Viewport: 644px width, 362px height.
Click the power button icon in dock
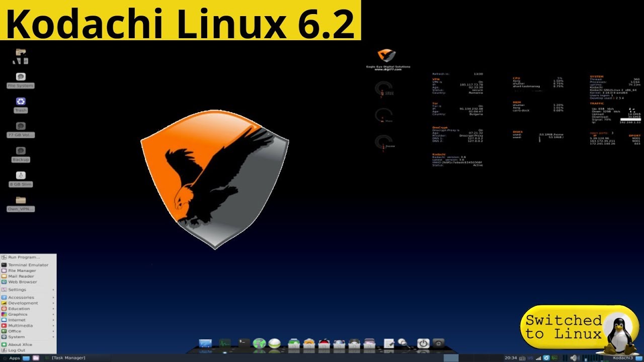(x=423, y=343)
